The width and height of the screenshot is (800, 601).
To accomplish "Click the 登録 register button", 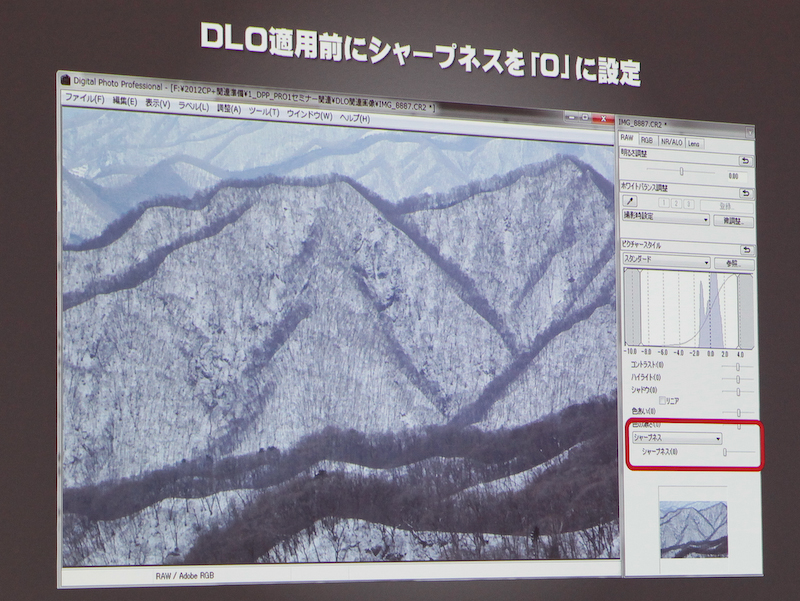I will tap(729, 204).
